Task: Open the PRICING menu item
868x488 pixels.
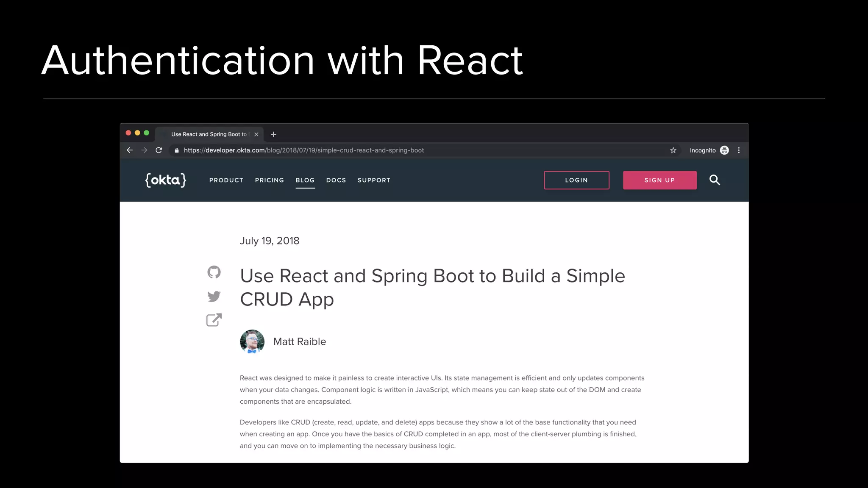Action: click(270, 180)
